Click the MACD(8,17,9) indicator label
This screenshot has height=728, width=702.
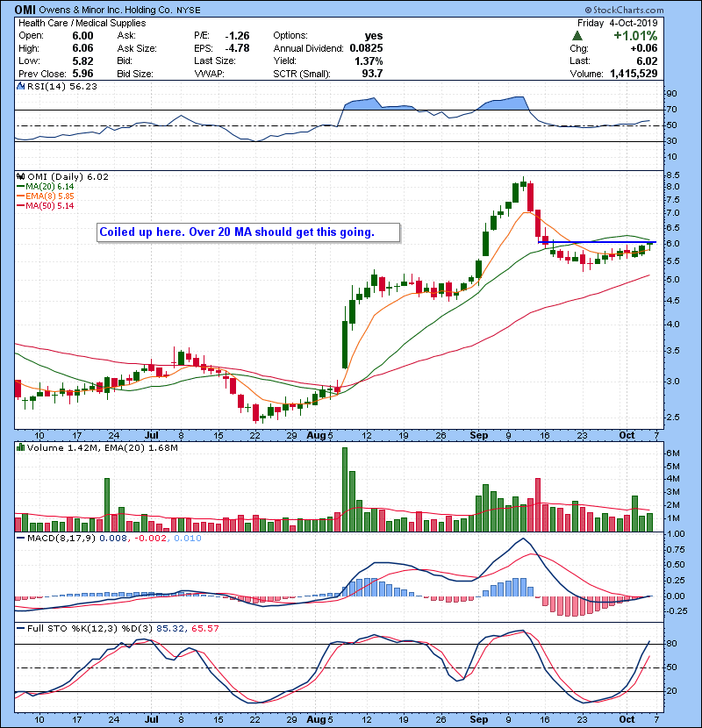61,539
